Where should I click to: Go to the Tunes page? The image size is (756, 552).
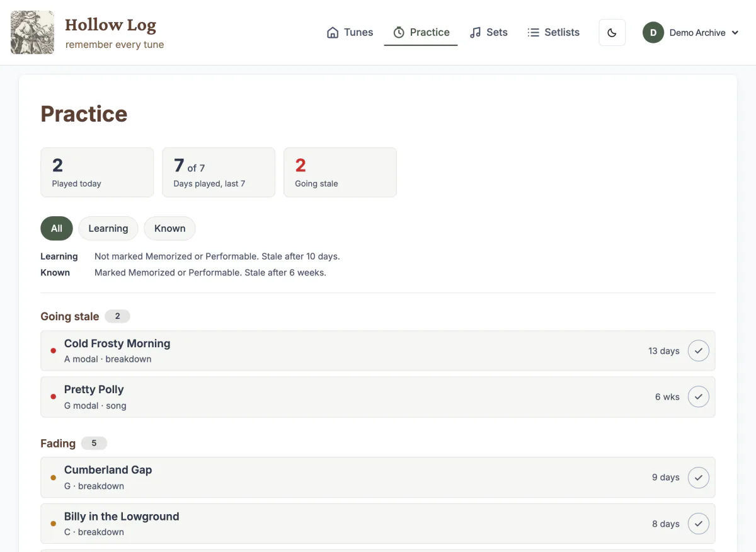click(x=350, y=32)
